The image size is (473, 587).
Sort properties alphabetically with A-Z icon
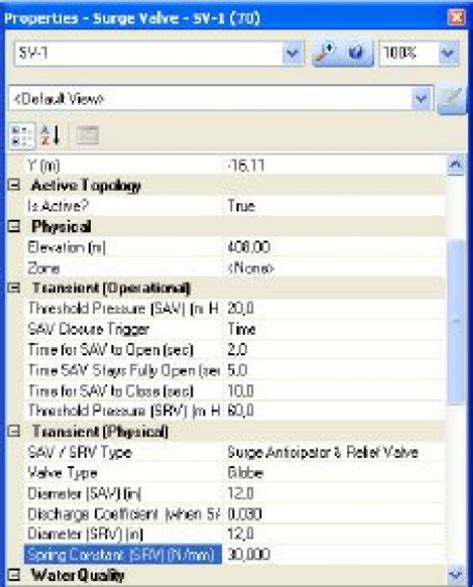coord(50,136)
